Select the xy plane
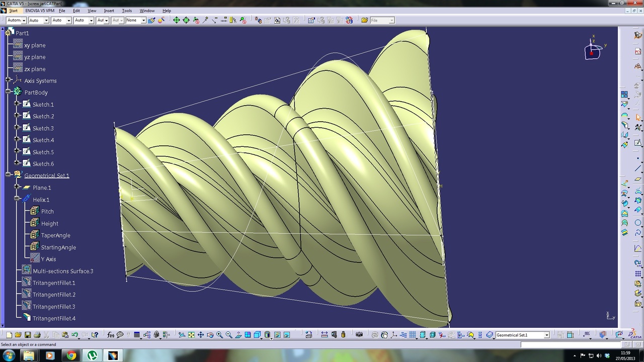Screen dimensions: 644x362 (x=35, y=45)
